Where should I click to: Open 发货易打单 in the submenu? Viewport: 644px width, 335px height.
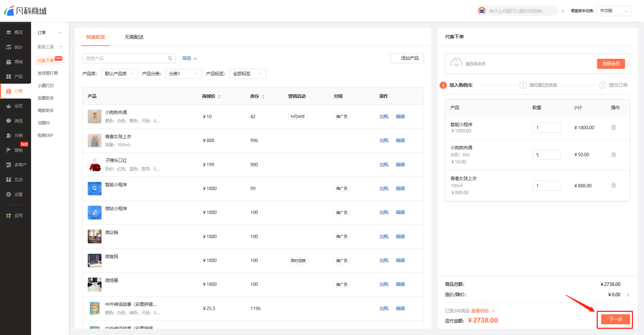48,73
